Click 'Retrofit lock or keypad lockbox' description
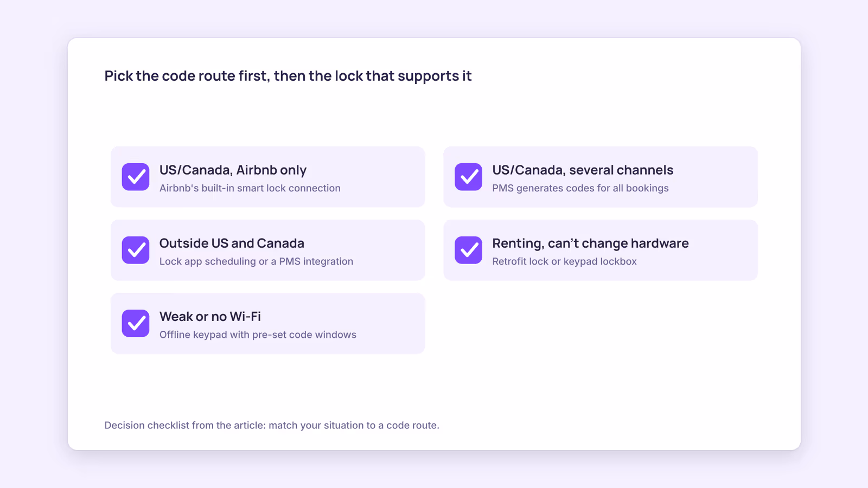 (564, 261)
